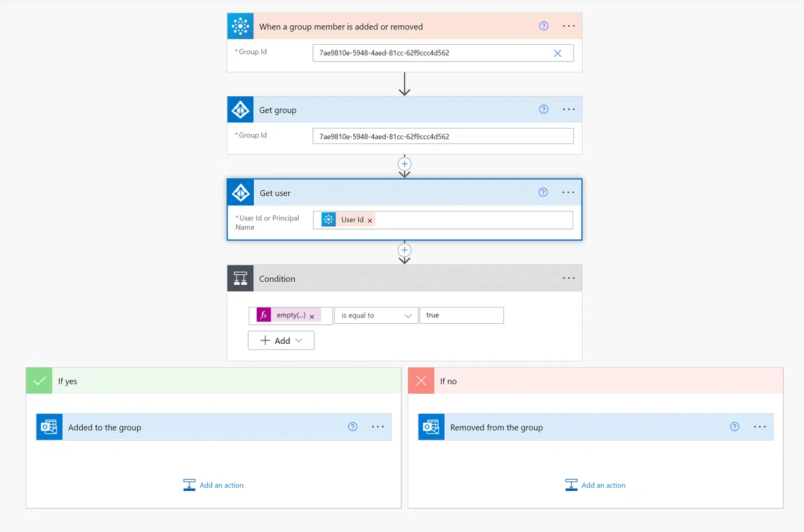Click the fx expression icon in Condition
804x532 pixels.
click(x=264, y=315)
